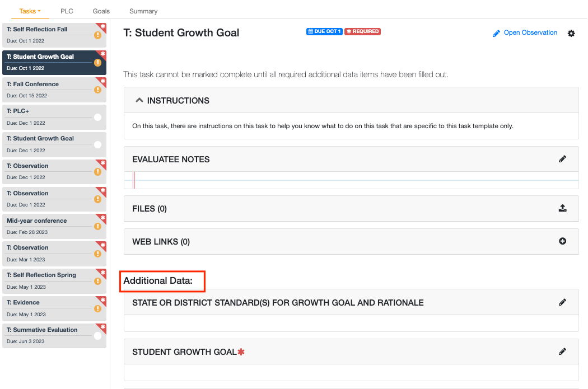Add a web link with plus icon
The width and height of the screenshot is (588, 389).
tap(562, 241)
